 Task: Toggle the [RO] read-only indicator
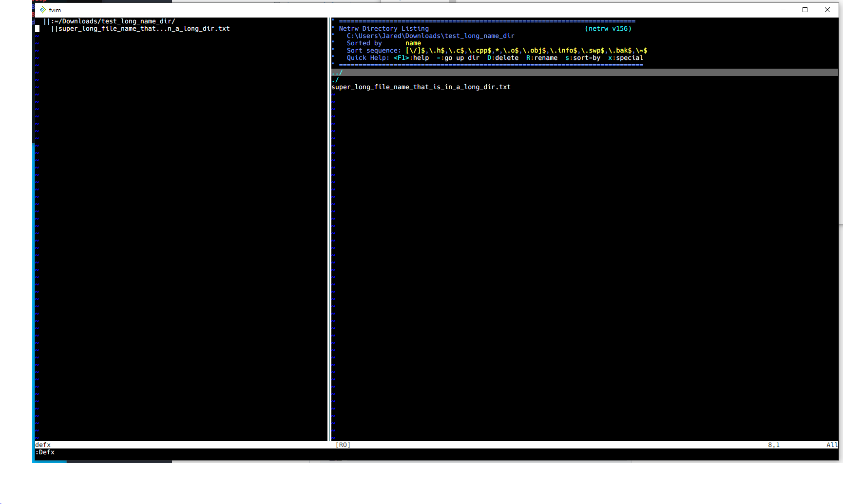pos(343,445)
